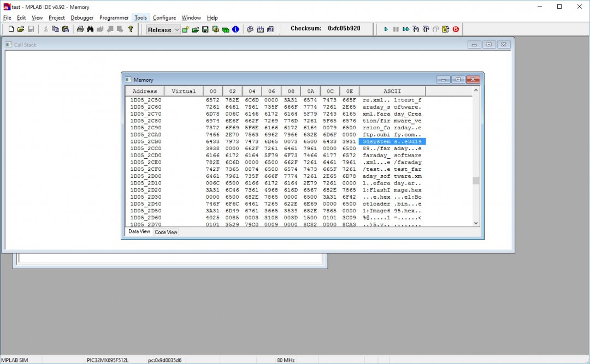Open the Configure menu

click(164, 18)
